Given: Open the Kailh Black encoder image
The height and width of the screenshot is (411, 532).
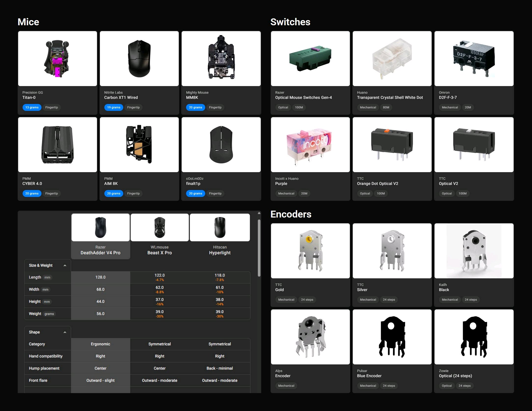Looking at the screenshot, I should (x=474, y=251).
